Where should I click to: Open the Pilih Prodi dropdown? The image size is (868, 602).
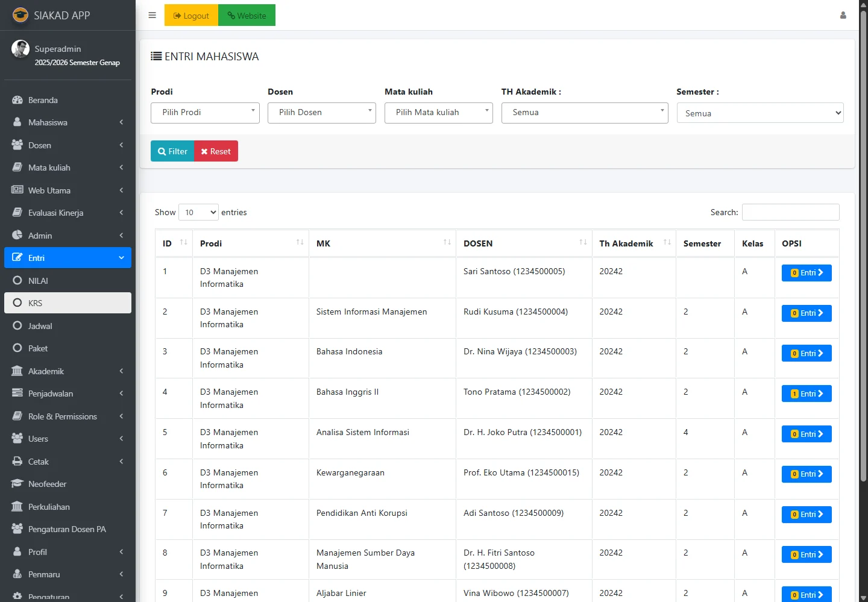point(205,113)
